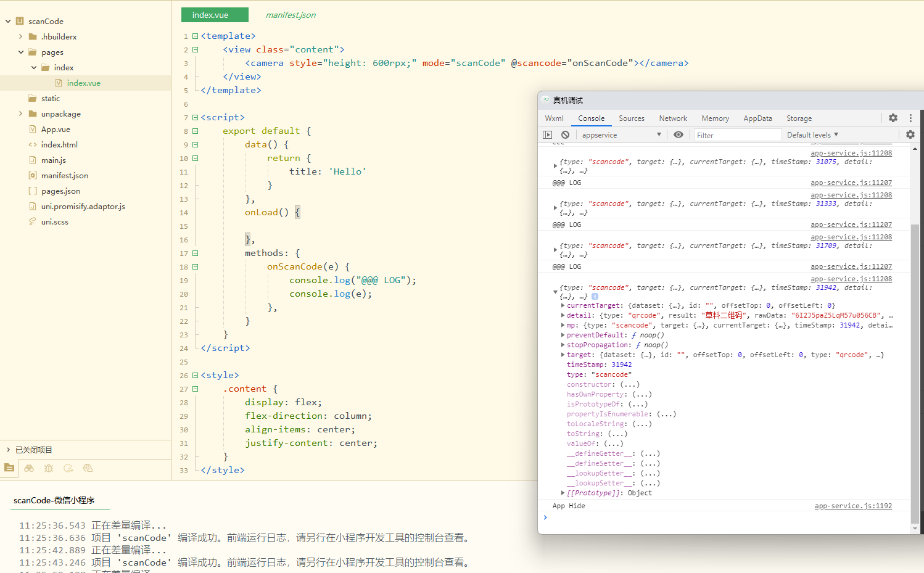
Task: Expand the detail property in console
Action: (563, 315)
